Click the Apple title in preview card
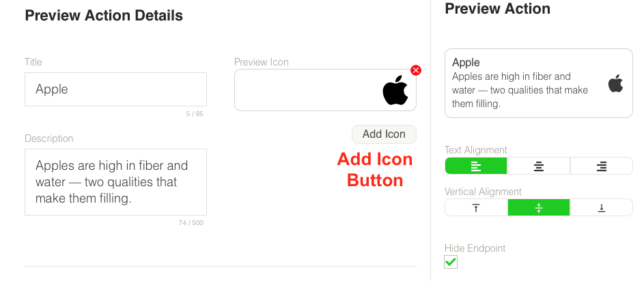Screen dimensions: 644x281 pyautogui.click(x=466, y=63)
